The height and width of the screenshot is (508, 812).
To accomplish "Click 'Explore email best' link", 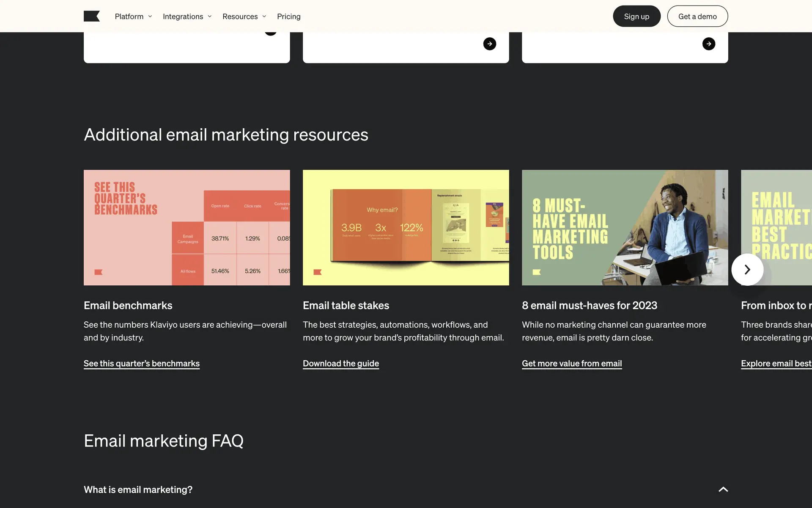I will pyautogui.click(x=776, y=363).
